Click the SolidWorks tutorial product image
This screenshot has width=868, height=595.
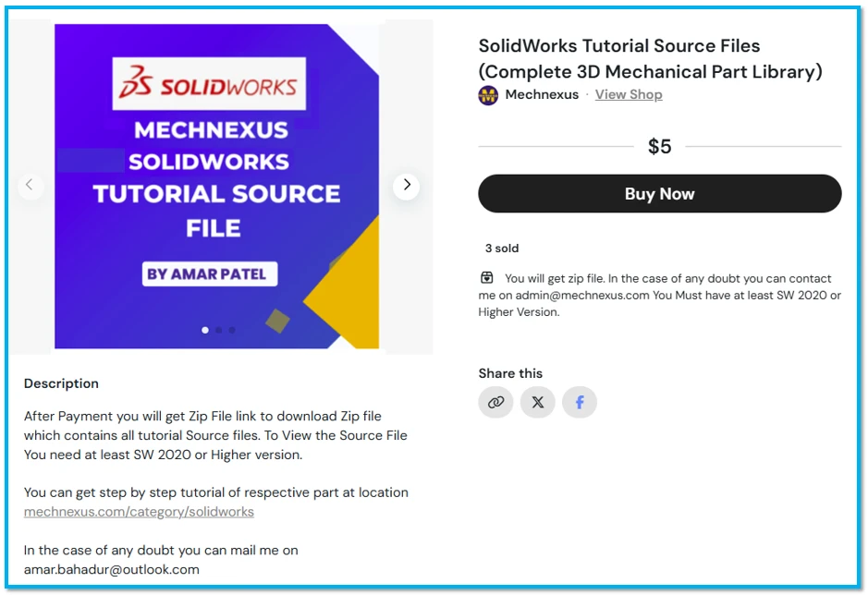(216, 186)
